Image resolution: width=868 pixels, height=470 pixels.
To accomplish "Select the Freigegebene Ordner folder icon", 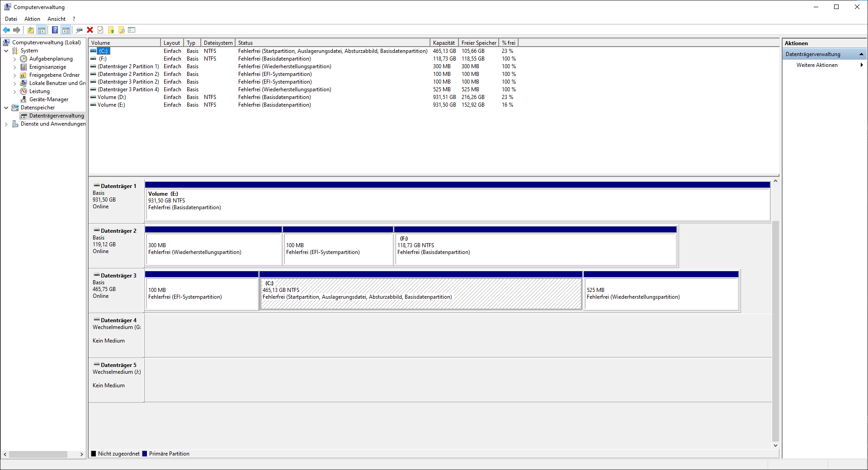I will pyautogui.click(x=24, y=75).
